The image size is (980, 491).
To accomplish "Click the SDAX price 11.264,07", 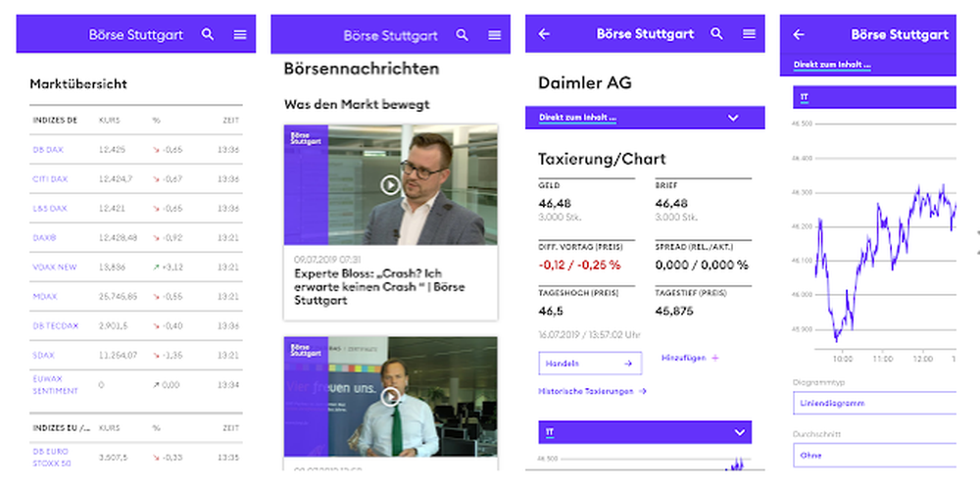I will click(x=118, y=356).
